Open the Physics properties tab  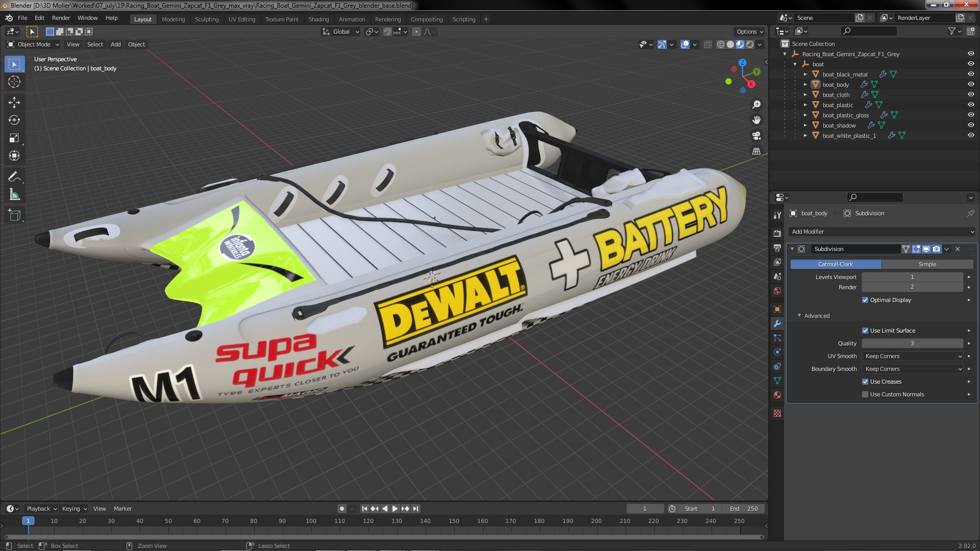(777, 352)
